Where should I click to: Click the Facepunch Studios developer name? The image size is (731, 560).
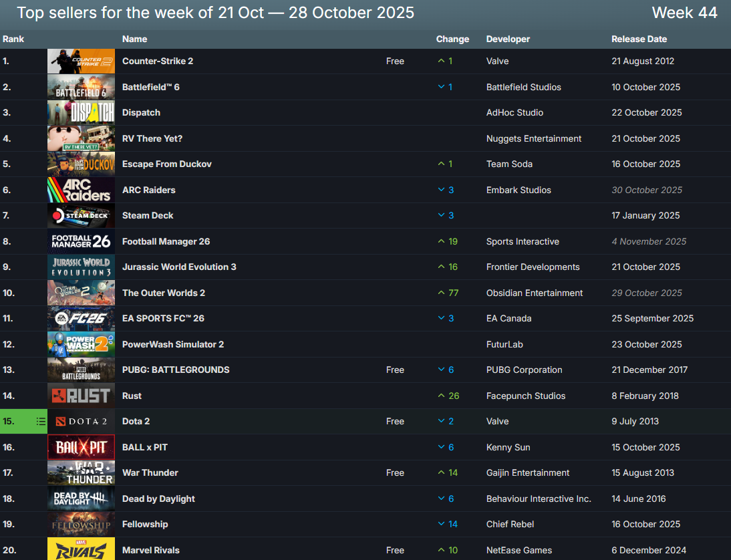526,396
